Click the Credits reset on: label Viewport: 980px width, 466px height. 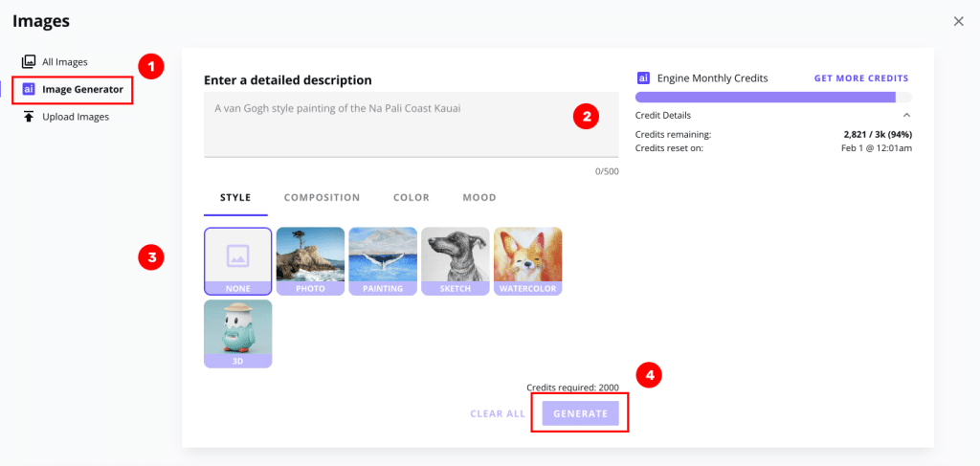tap(669, 148)
